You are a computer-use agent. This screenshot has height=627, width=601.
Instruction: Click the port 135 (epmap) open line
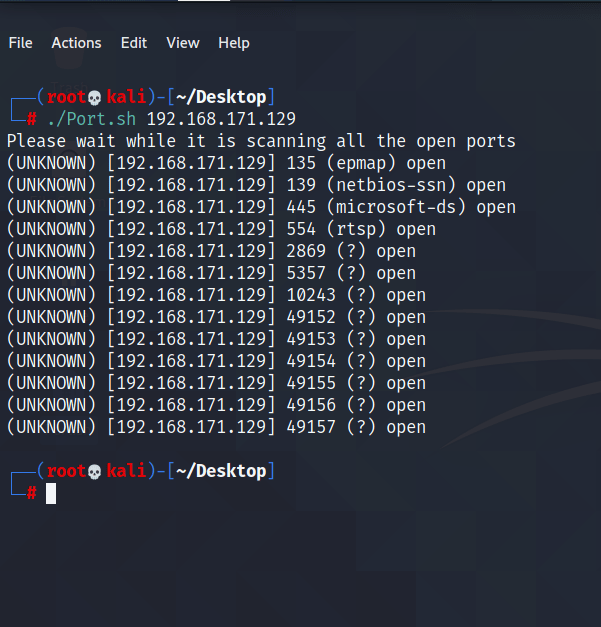[x=226, y=163]
